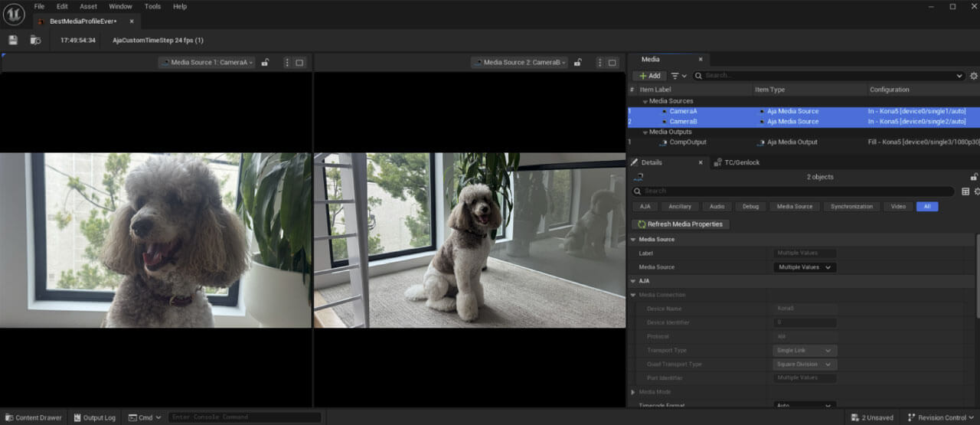Open the Edit menu
980x425 pixels.
pos(62,6)
